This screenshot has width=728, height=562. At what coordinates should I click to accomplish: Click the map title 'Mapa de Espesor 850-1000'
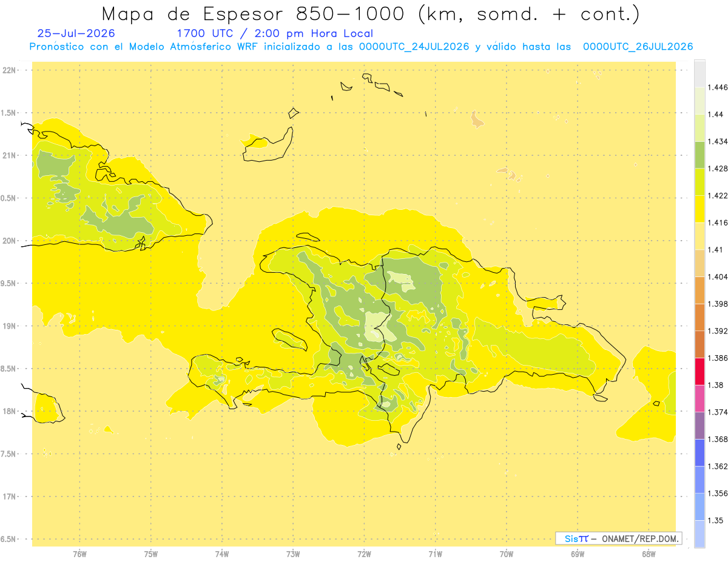pos(254,14)
